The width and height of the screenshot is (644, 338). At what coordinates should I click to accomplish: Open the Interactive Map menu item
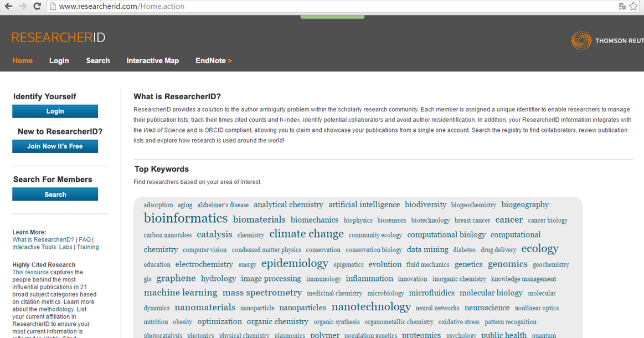coord(152,60)
